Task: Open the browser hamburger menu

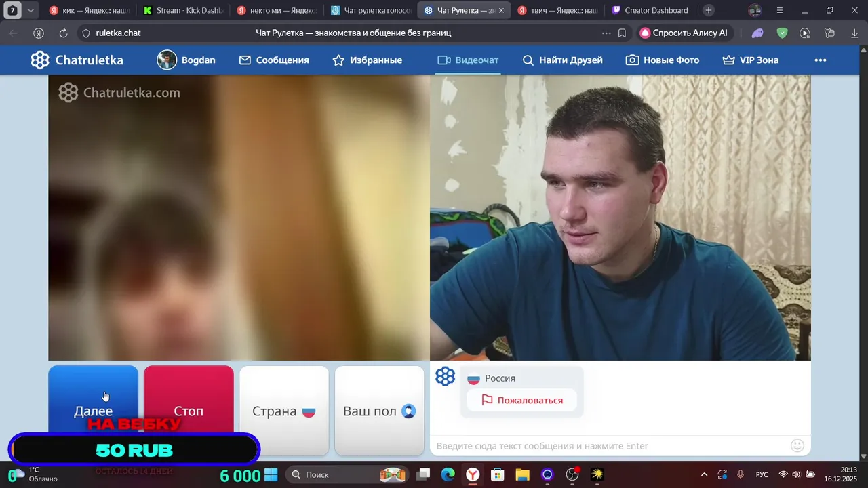Action: click(780, 11)
